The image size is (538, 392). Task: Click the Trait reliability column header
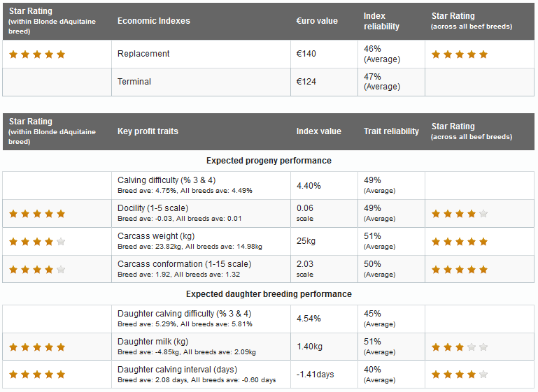tap(391, 131)
